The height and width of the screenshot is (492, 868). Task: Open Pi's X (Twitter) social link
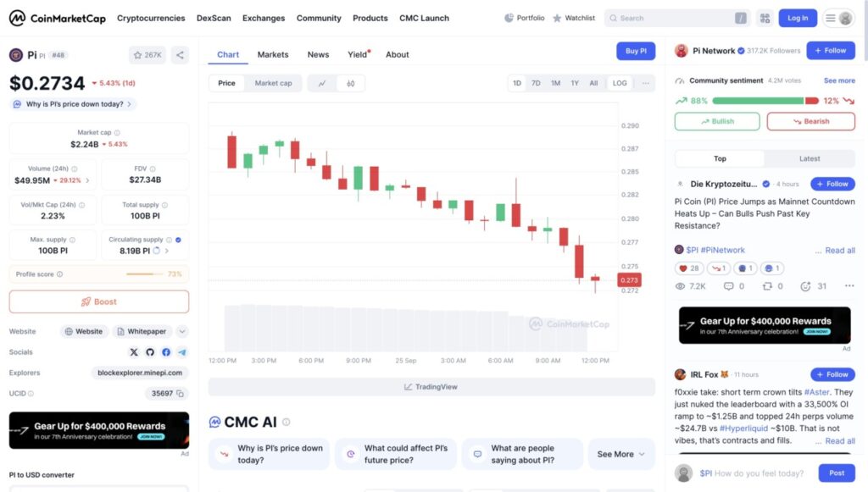pyautogui.click(x=134, y=352)
